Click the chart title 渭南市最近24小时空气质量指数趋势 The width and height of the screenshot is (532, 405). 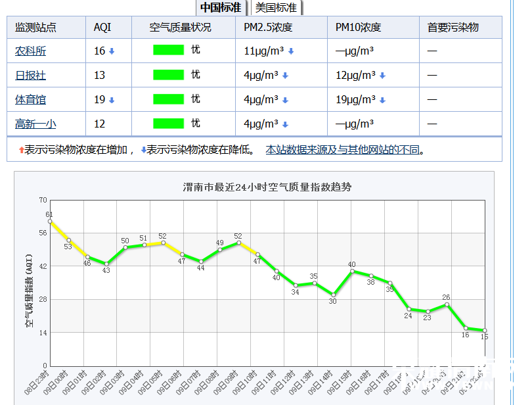pos(267,187)
